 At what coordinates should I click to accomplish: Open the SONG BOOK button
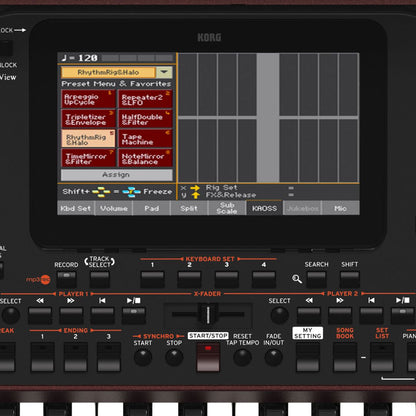pyautogui.click(x=345, y=357)
